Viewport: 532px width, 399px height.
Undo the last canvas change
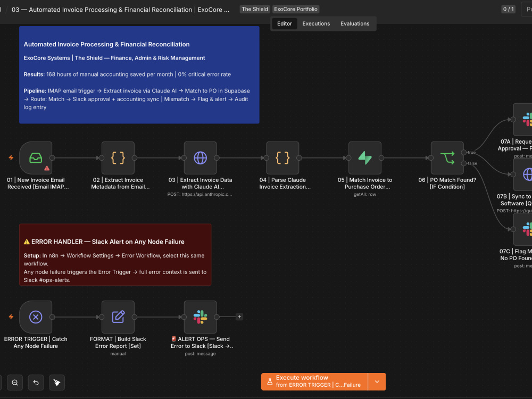[x=36, y=383]
